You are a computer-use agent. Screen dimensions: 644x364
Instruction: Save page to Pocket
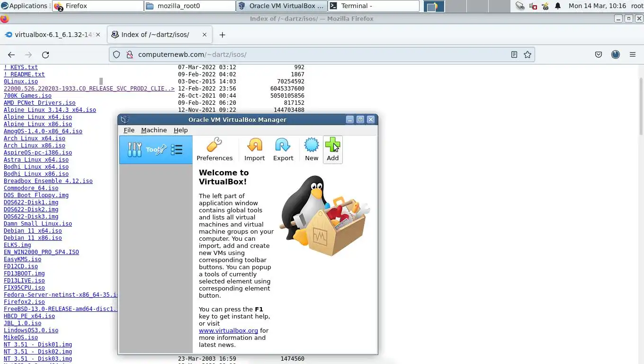599,55
